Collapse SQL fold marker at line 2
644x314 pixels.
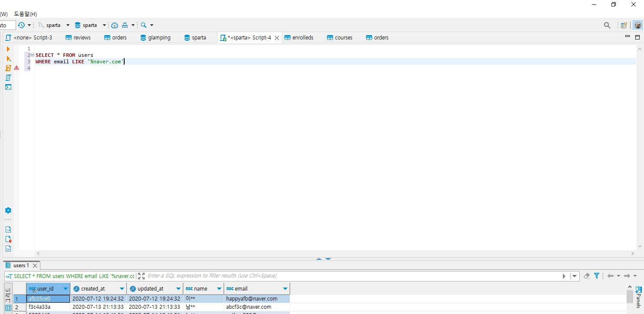click(x=33, y=55)
